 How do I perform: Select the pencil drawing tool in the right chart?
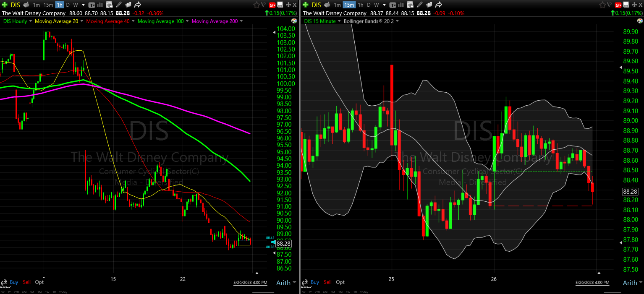pos(420,5)
